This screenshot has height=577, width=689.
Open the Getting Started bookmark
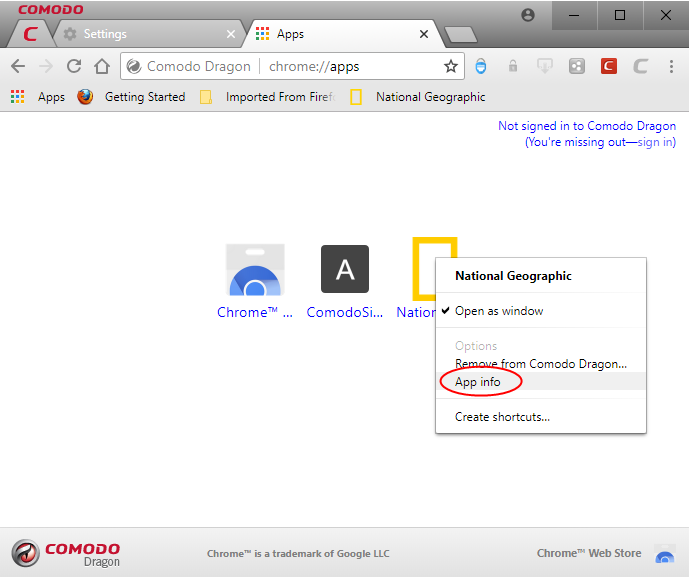pos(131,97)
